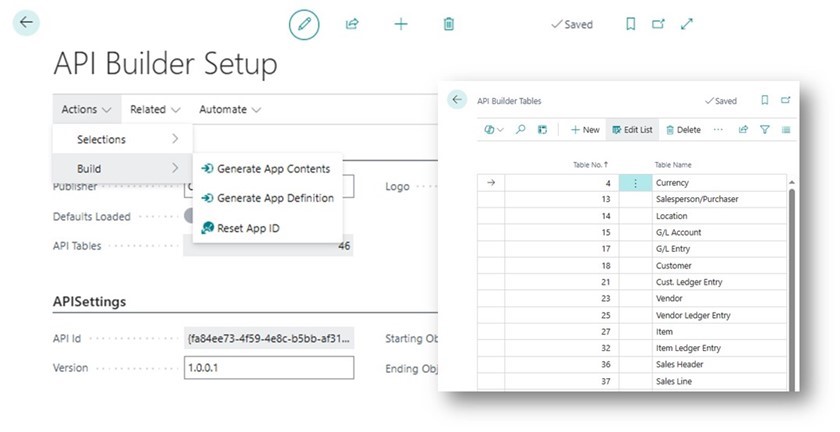Select the Salesperson/Purchaser row
This screenshot has height=432, width=840.
pyautogui.click(x=632, y=199)
